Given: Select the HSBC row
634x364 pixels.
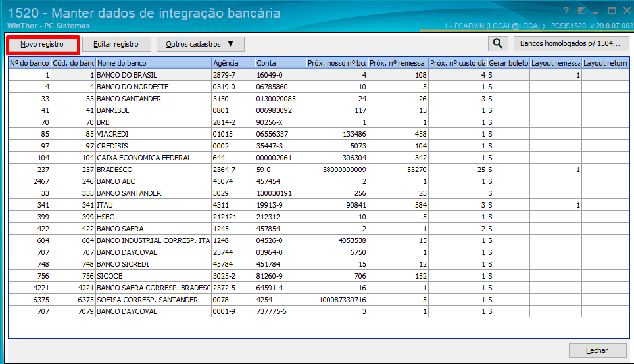Looking at the screenshot, I should (x=318, y=217).
